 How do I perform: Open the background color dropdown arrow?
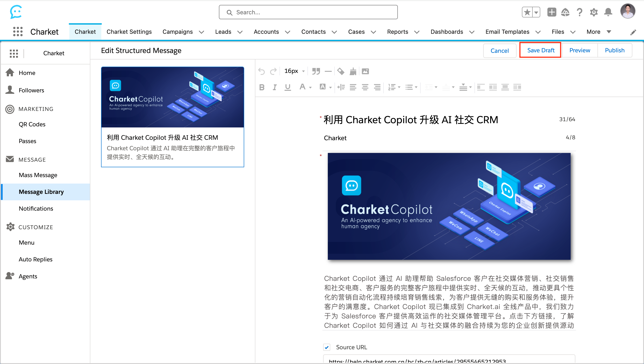click(x=330, y=87)
